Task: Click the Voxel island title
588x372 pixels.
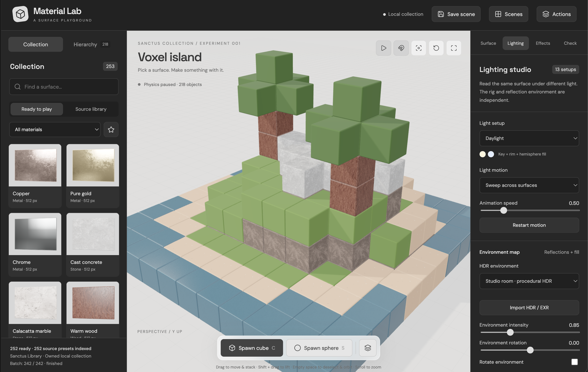Action: pos(170,57)
